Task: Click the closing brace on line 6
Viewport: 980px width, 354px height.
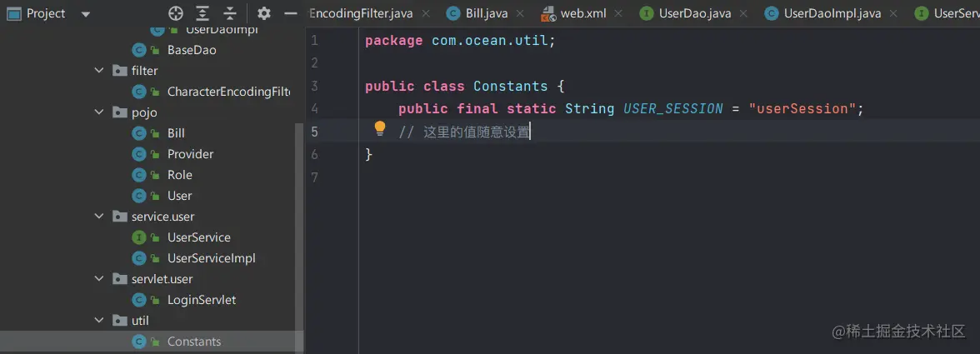Action: pyautogui.click(x=368, y=154)
